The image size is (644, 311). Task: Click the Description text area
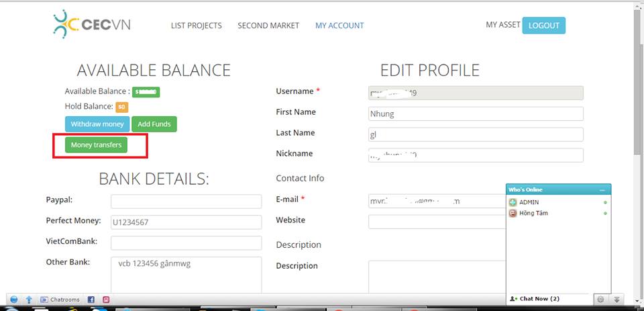[437, 277]
